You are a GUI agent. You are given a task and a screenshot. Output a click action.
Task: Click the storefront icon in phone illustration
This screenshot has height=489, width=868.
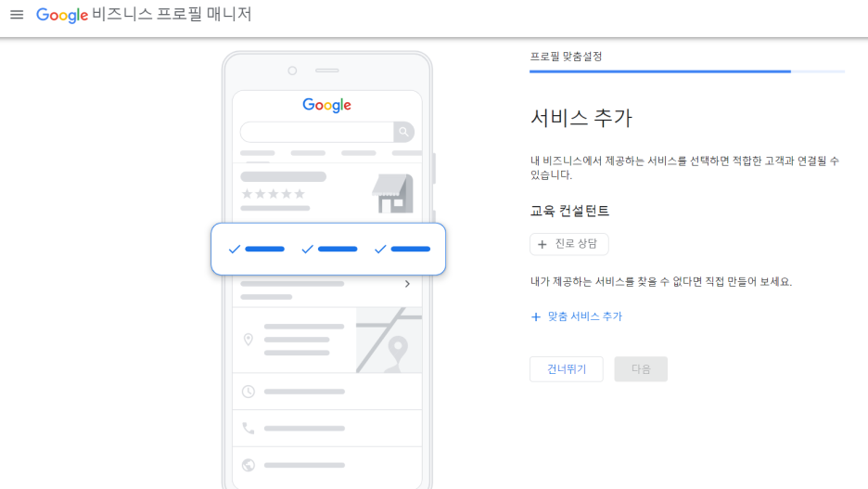(392, 193)
